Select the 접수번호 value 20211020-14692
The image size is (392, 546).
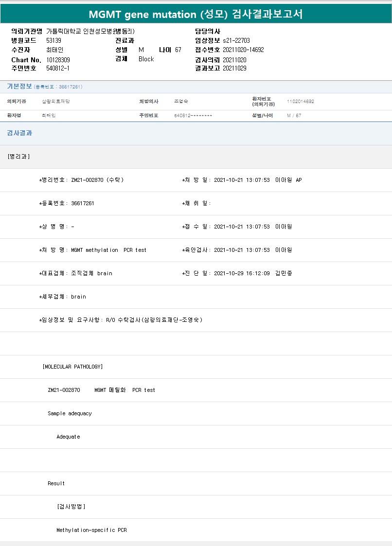(x=243, y=50)
